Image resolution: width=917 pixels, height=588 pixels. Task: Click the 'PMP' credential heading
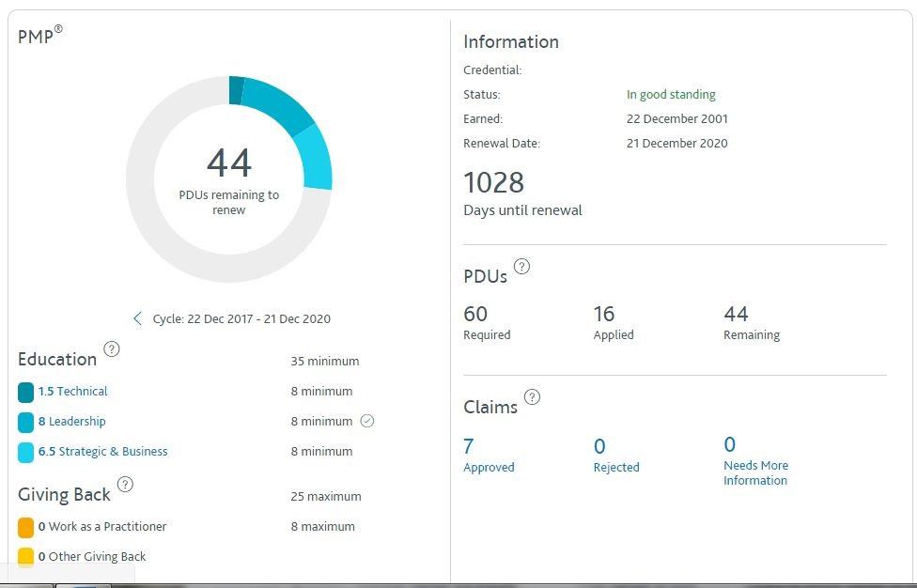click(x=39, y=35)
